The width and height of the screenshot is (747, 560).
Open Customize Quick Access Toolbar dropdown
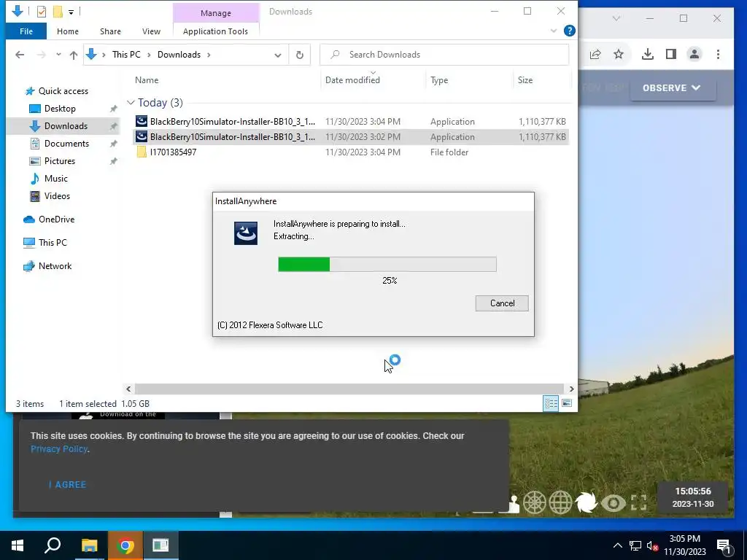pyautogui.click(x=71, y=12)
